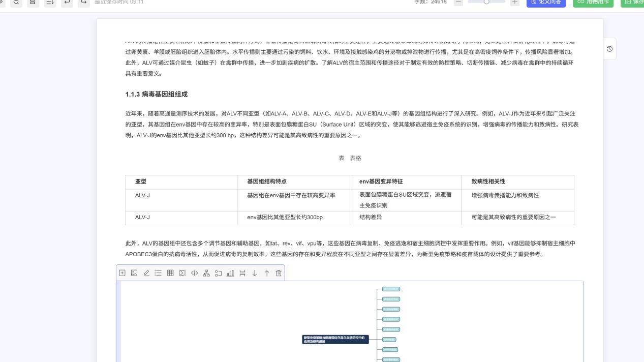The width and height of the screenshot is (644, 362).
Task: Insert a table using the grid icon
Action: coord(170,273)
